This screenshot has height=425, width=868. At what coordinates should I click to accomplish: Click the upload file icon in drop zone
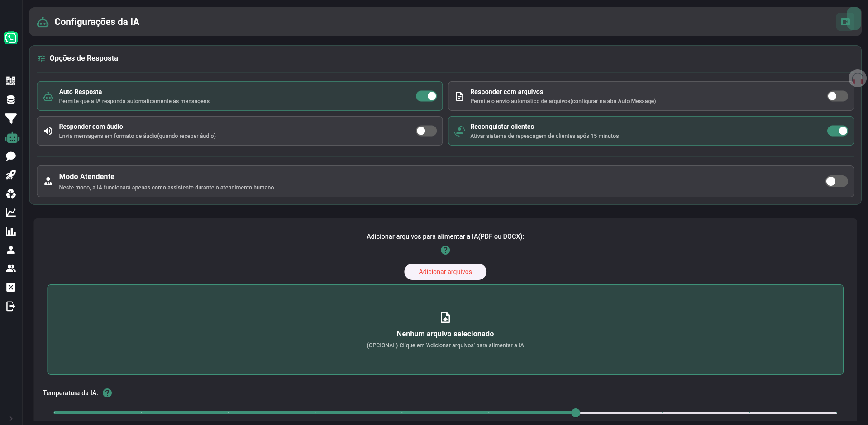(445, 317)
